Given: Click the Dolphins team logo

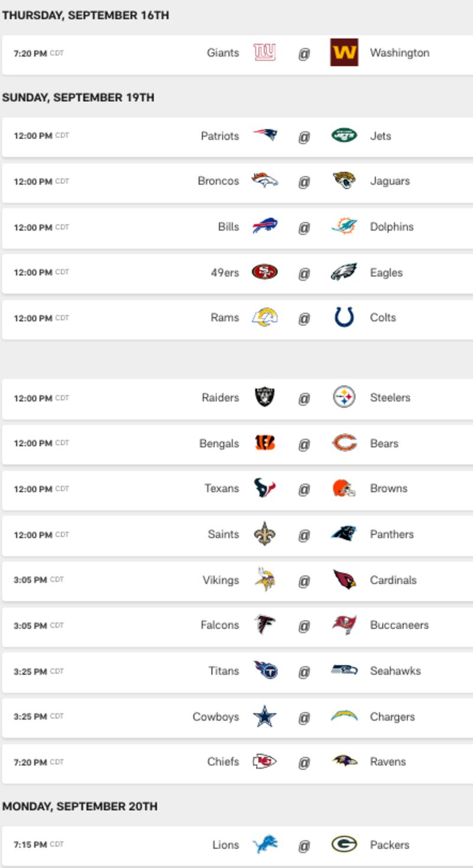Looking at the screenshot, I should (344, 226).
